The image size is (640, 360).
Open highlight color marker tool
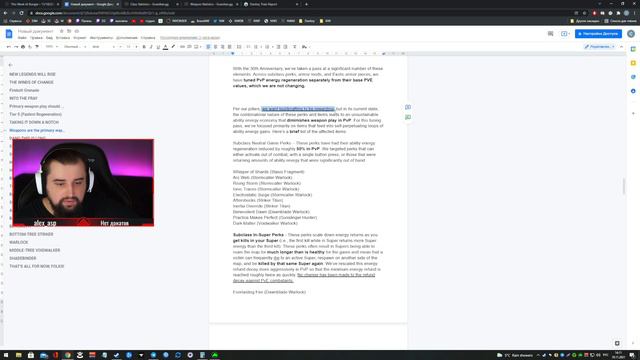point(173,47)
